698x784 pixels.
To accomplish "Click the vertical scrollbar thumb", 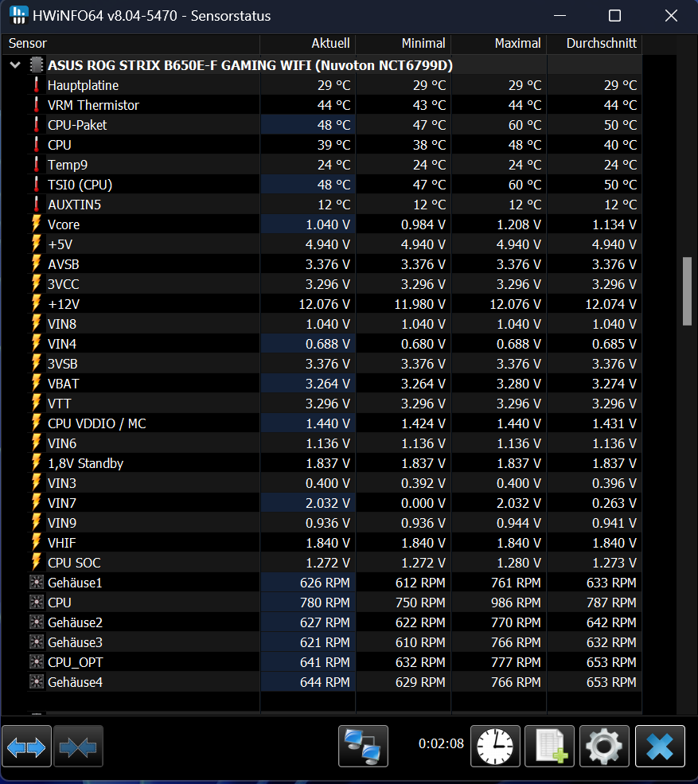I will point(688,291).
